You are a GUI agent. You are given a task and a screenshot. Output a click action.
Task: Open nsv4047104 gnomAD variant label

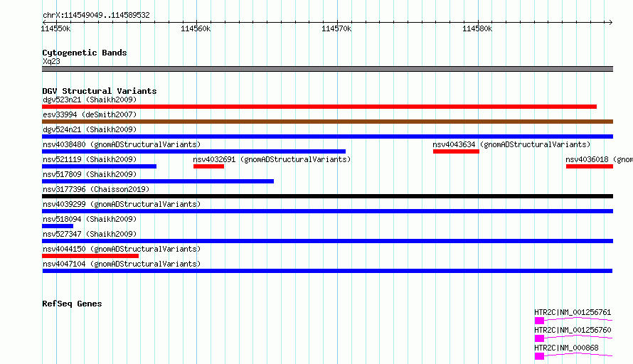pos(122,264)
